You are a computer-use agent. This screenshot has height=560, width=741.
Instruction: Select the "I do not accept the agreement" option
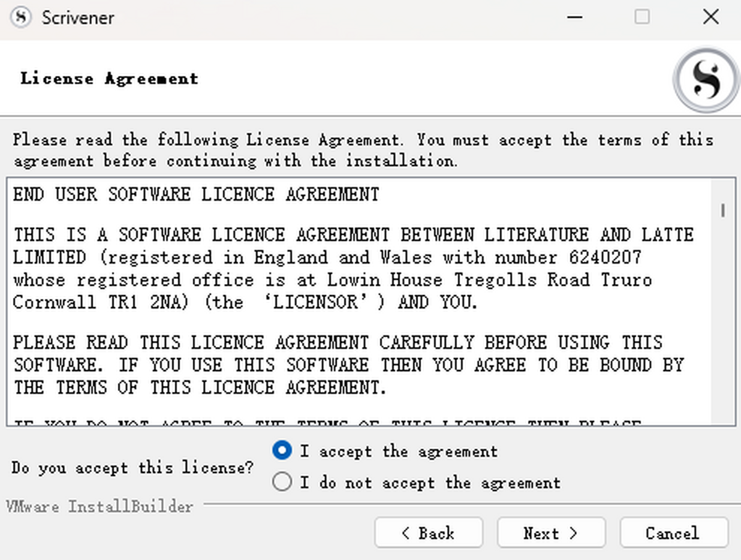point(282,482)
